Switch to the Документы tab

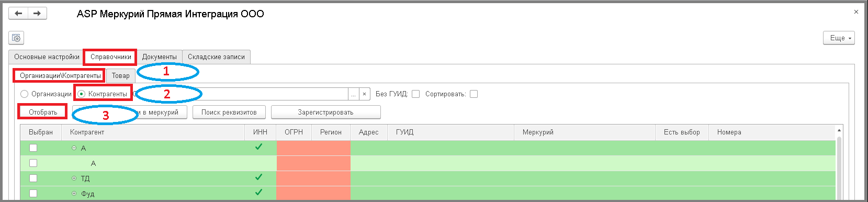(160, 57)
